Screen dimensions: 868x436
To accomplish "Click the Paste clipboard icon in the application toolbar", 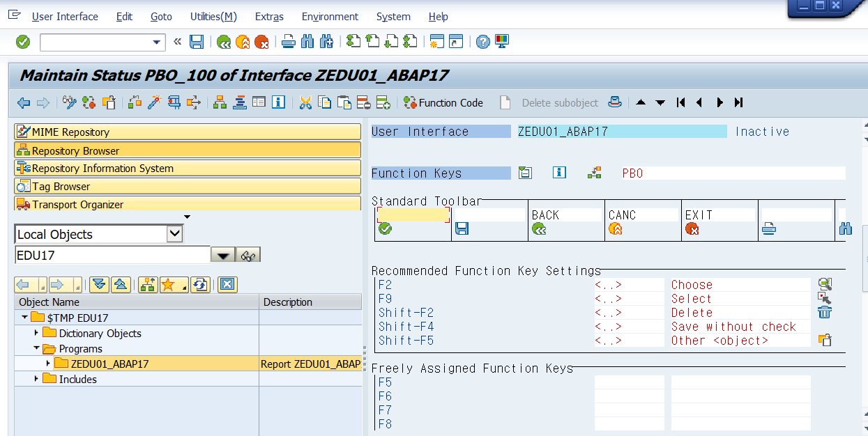I will pyautogui.click(x=344, y=103).
